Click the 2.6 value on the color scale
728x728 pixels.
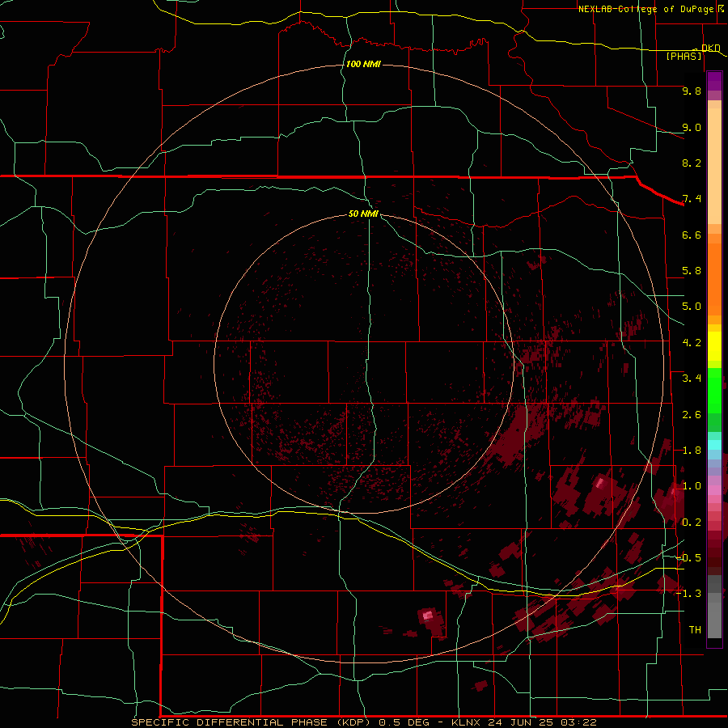pyautogui.click(x=692, y=415)
